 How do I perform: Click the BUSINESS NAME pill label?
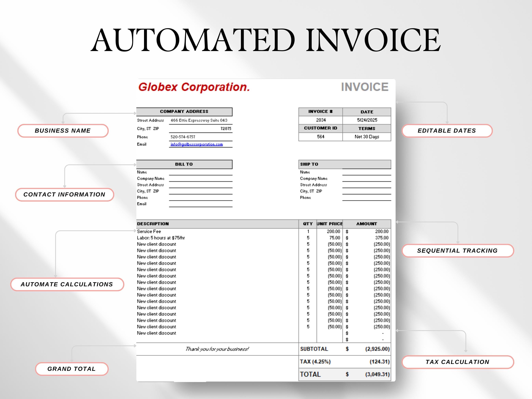(x=63, y=131)
